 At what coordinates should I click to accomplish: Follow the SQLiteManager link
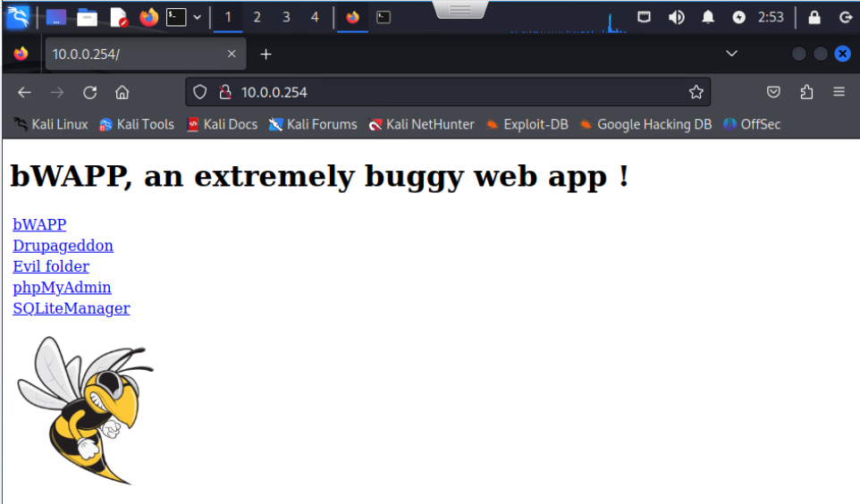pos(72,307)
